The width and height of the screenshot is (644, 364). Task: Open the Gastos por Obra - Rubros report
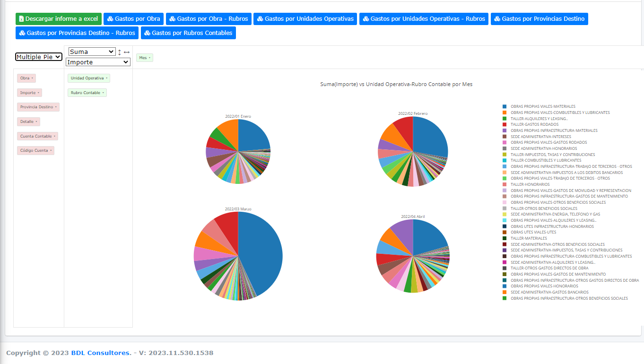[x=209, y=19]
